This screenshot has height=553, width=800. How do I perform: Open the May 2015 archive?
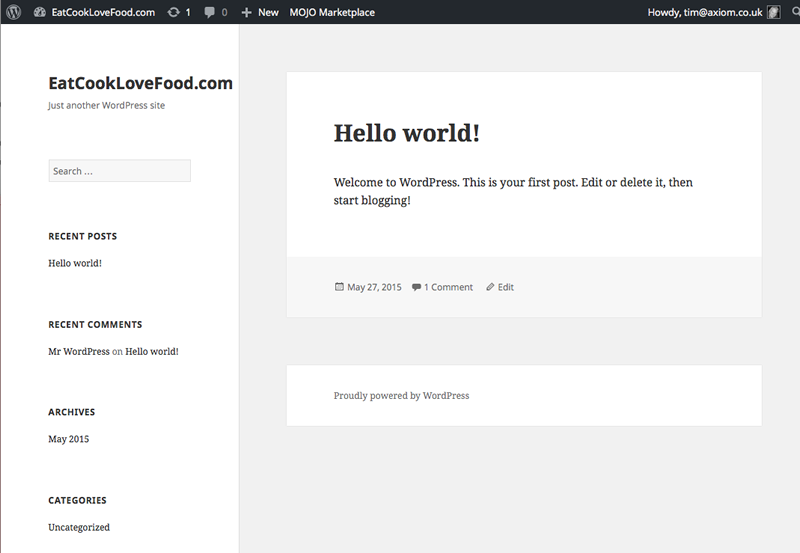pos(69,439)
